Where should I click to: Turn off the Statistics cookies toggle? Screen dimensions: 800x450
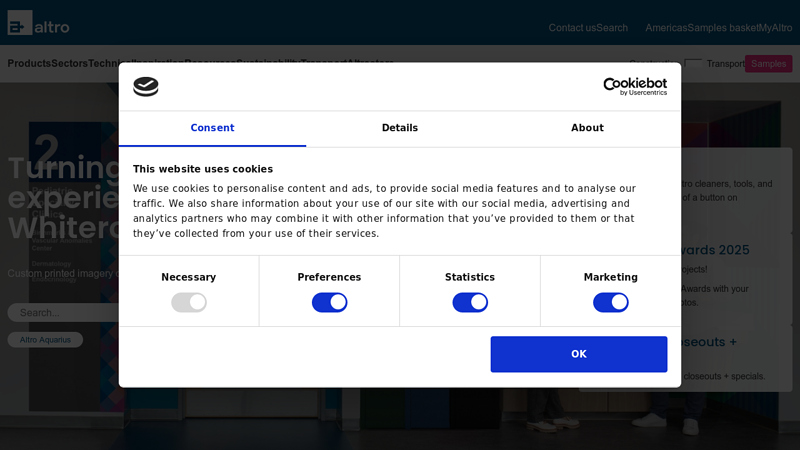pos(470,303)
